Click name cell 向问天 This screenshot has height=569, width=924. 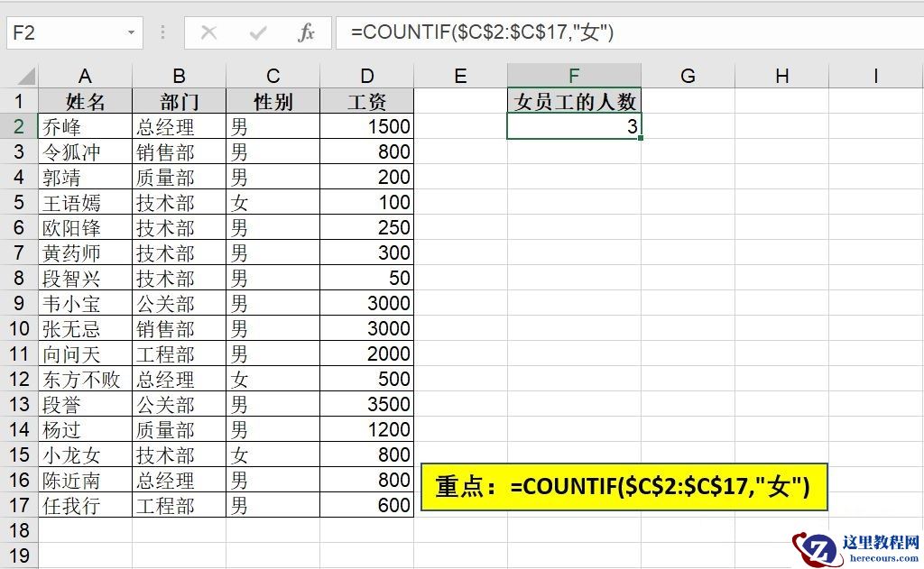85,353
